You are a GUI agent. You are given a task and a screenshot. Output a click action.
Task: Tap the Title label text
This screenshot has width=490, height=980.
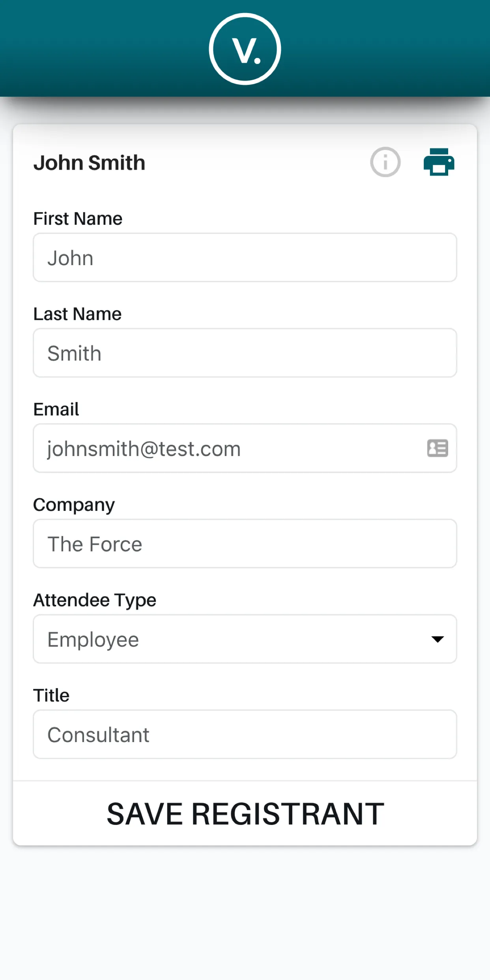point(51,695)
